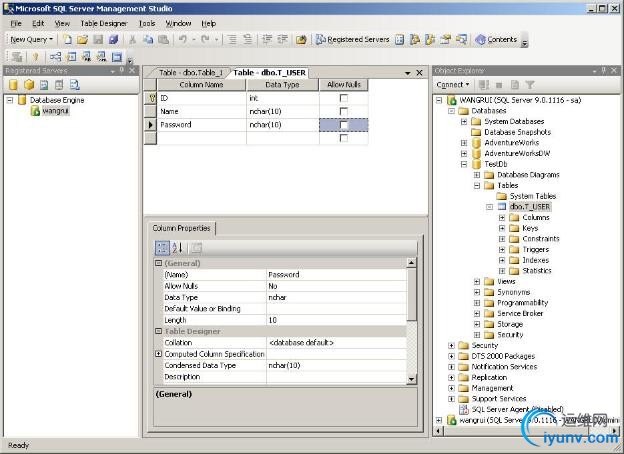Toggle Allow Nulls for ID column
624x454 pixels.
(343, 98)
